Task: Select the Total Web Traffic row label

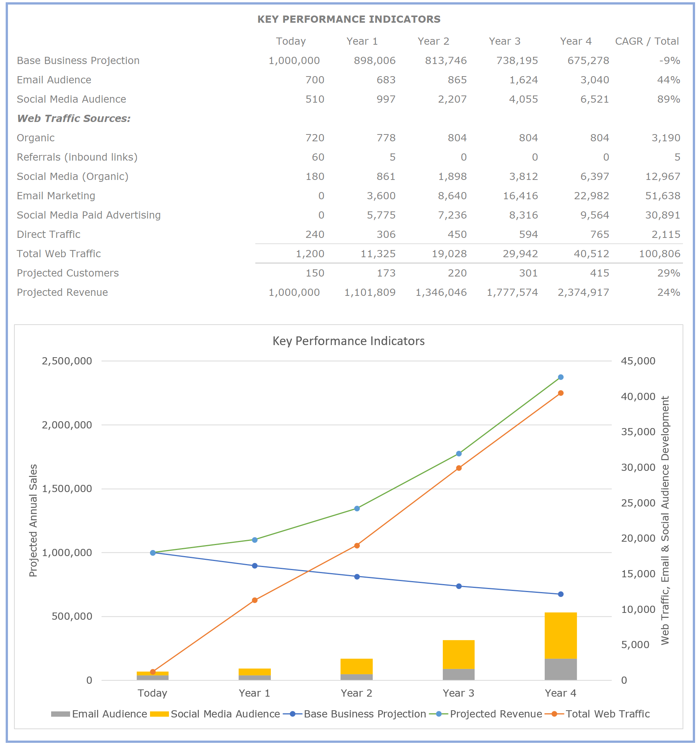Action: pos(59,254)
